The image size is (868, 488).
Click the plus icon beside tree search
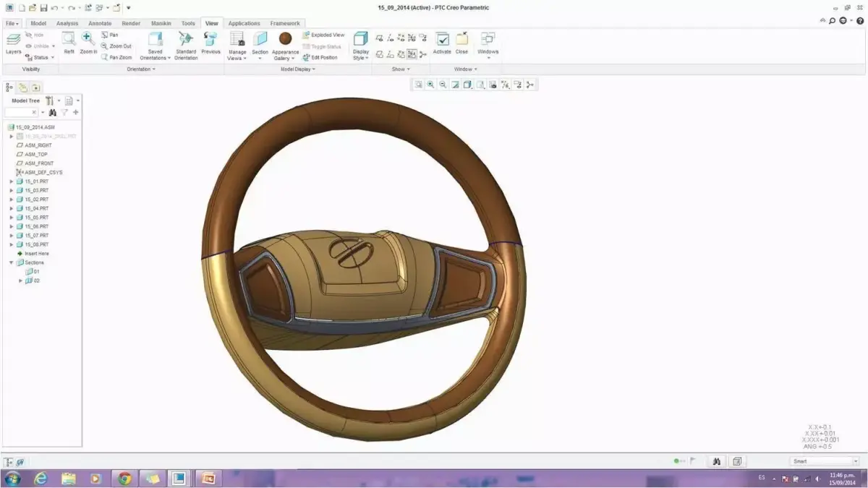pyautogui.click(x=76, y=113)
